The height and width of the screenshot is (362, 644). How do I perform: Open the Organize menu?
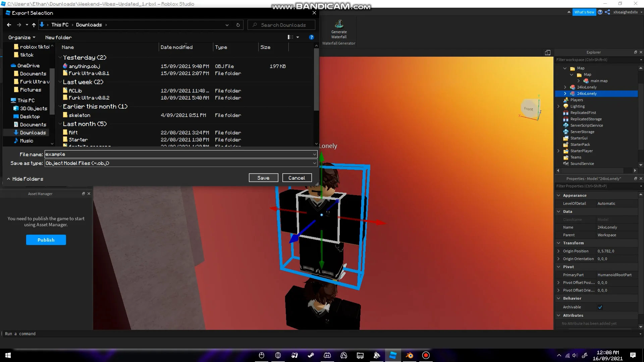[x=22, y=38]
